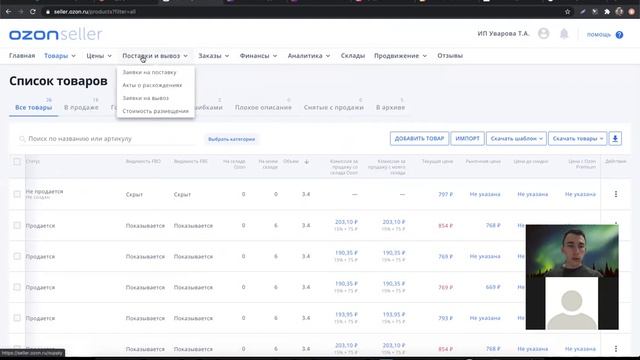Click the 793 ₽ current price
Image resolution: width=640 pixels, height=360 pixels.
[445, 318]
